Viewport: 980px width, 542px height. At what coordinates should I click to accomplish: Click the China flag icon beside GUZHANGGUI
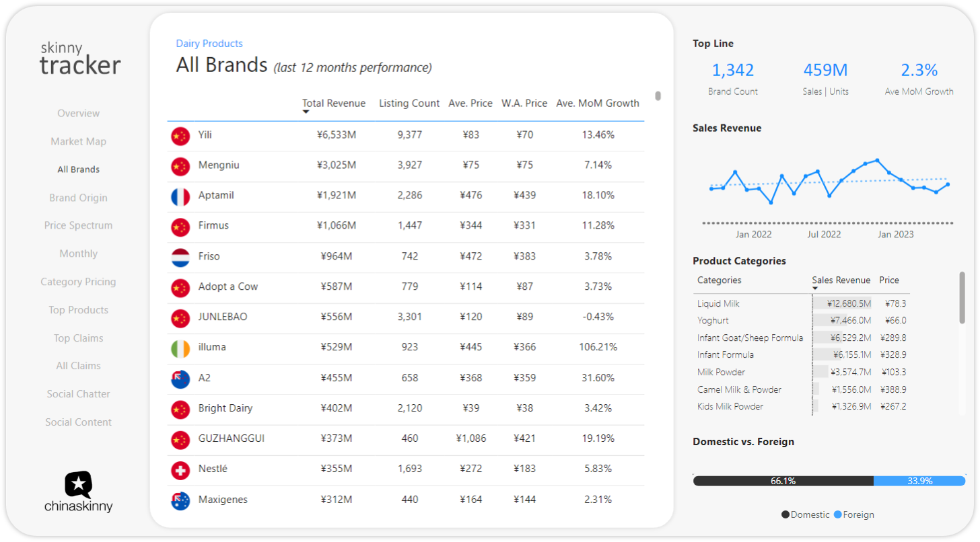tap(180, 439)
